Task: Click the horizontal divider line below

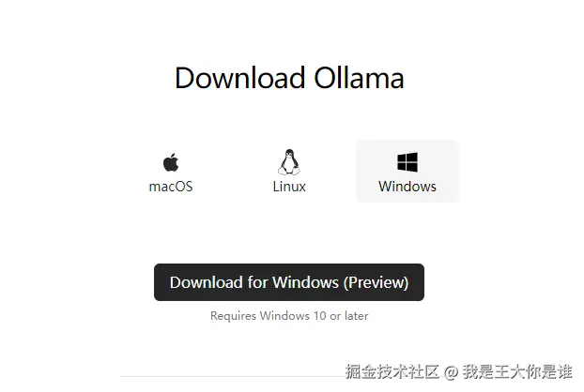Action: pyautogui.click(x=231, y=376)
